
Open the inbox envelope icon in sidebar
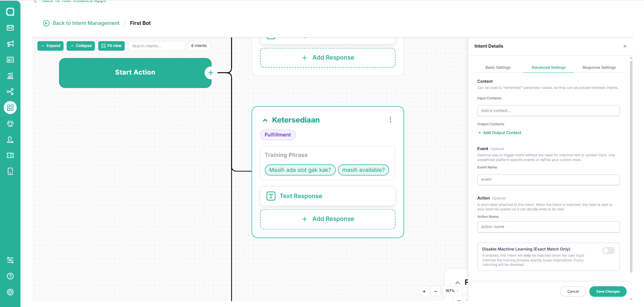pos(10,28)
